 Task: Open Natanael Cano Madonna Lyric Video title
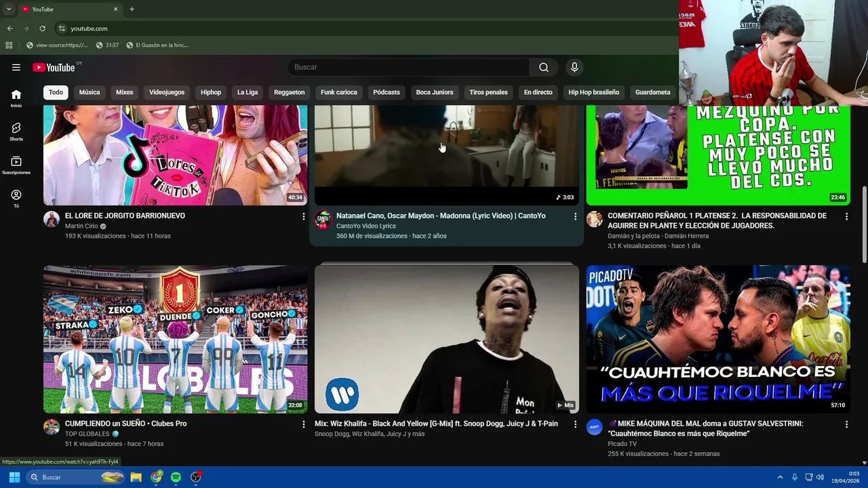[x=441, y=216]
